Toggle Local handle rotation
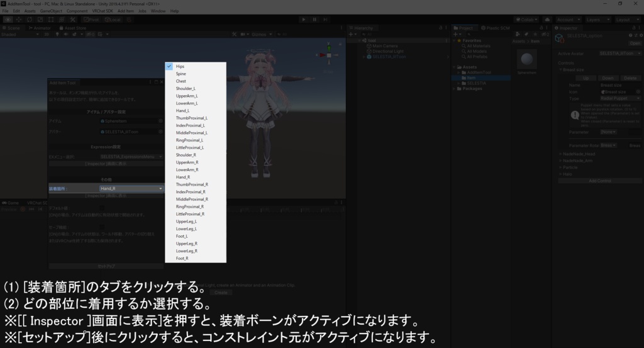This screenshot has width=644, height=348. click(113, 20)
